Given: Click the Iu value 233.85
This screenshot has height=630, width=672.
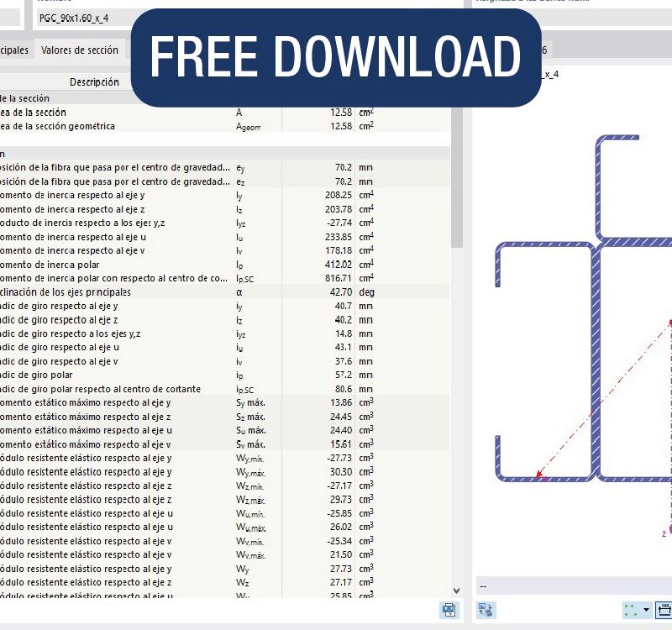Looking at the screenshot, I should pyautogui.click(x=339, y=237).
